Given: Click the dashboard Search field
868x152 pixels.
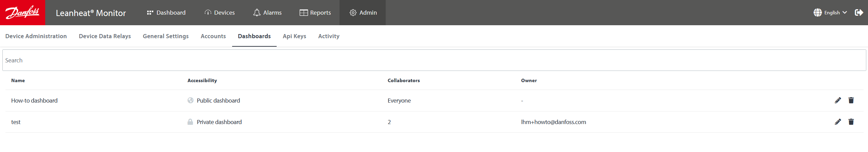Looking at the screenshot, I should click(x=434, y=60).
